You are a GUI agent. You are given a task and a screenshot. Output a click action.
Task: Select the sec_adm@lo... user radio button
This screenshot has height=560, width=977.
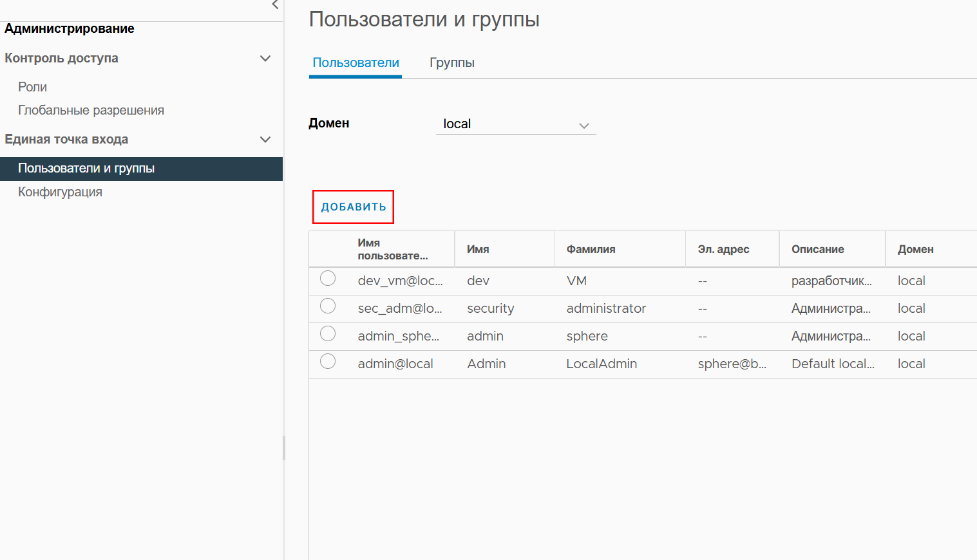pos(328,306)
